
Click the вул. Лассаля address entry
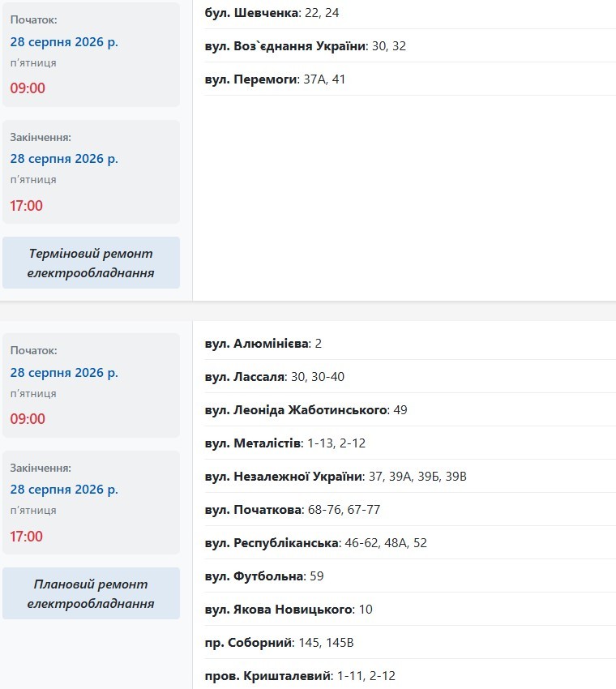pos(410,377)
